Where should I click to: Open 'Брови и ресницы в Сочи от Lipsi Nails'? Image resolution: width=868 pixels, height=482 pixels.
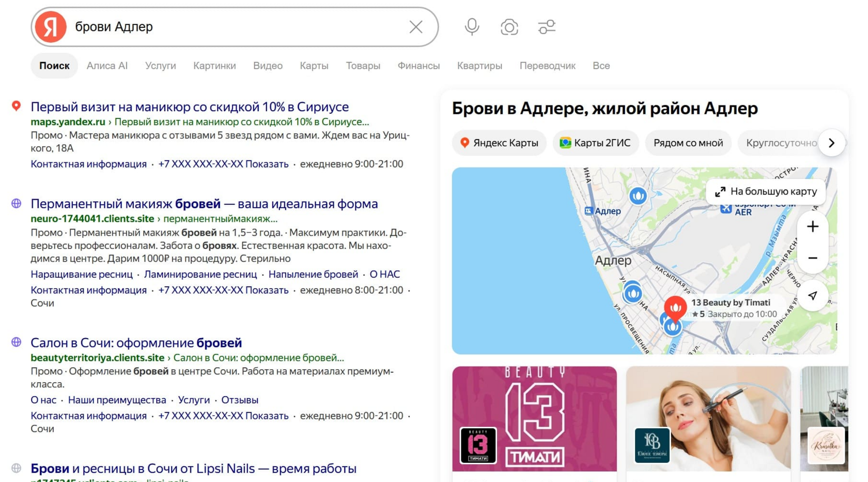[193, 469]
